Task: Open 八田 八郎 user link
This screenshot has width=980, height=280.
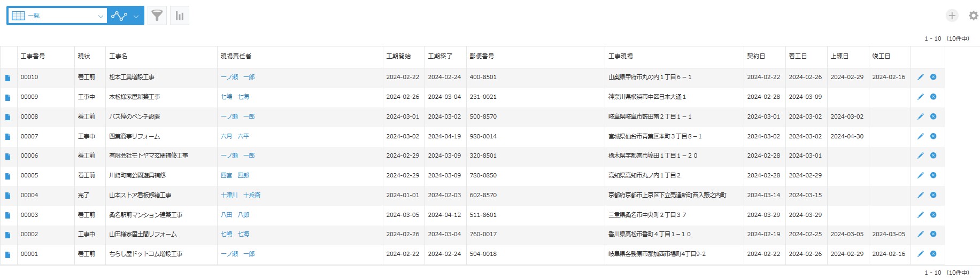Action: tap(235, 215)
